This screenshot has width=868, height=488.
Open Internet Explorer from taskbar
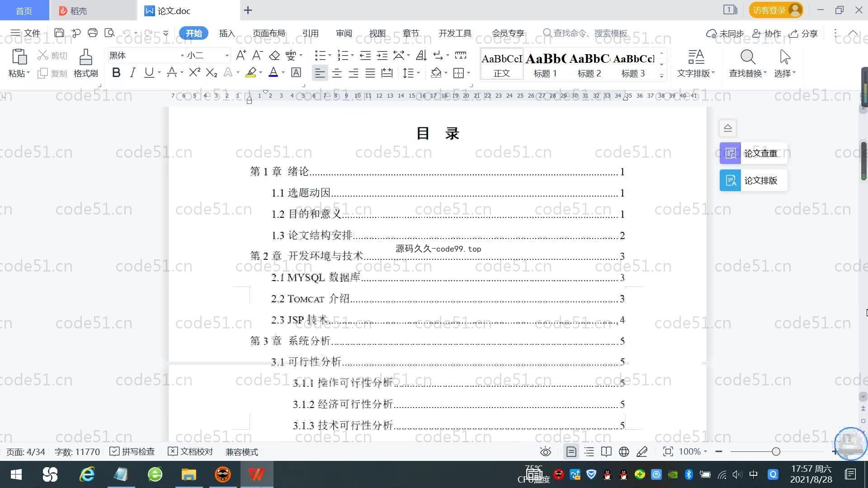[87, 474]
